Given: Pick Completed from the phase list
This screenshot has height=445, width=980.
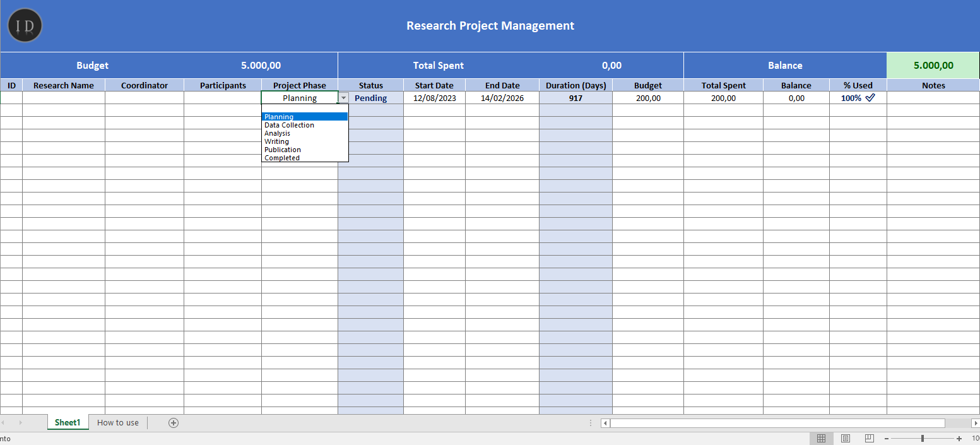Looking at the screenshot, I should [305, 158].
